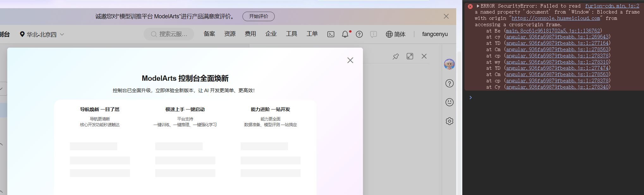Open the 备案 menu
Screen dimensions: 644x195
(x=209, y=34)
